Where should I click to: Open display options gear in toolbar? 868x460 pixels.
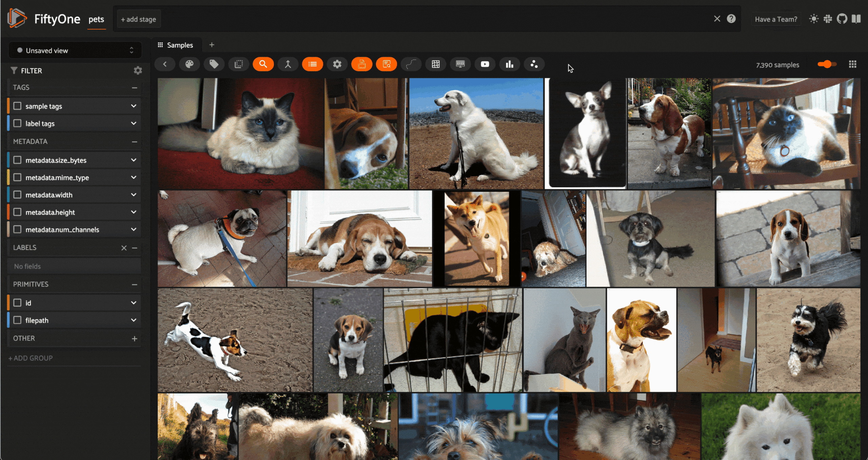337,64
